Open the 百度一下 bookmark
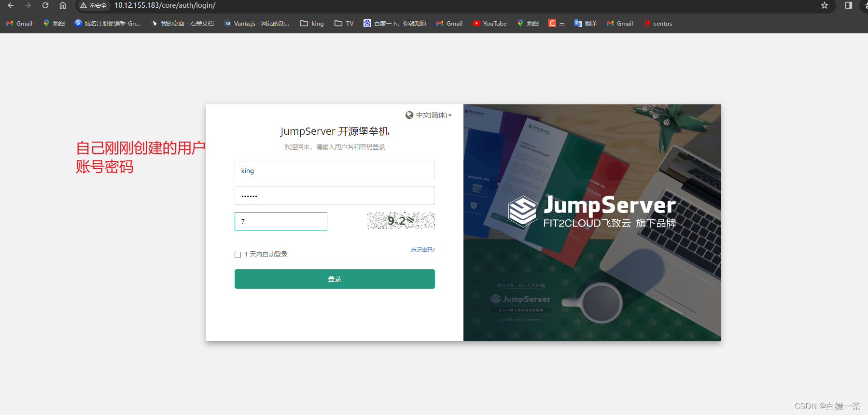 tap(395, 23)
